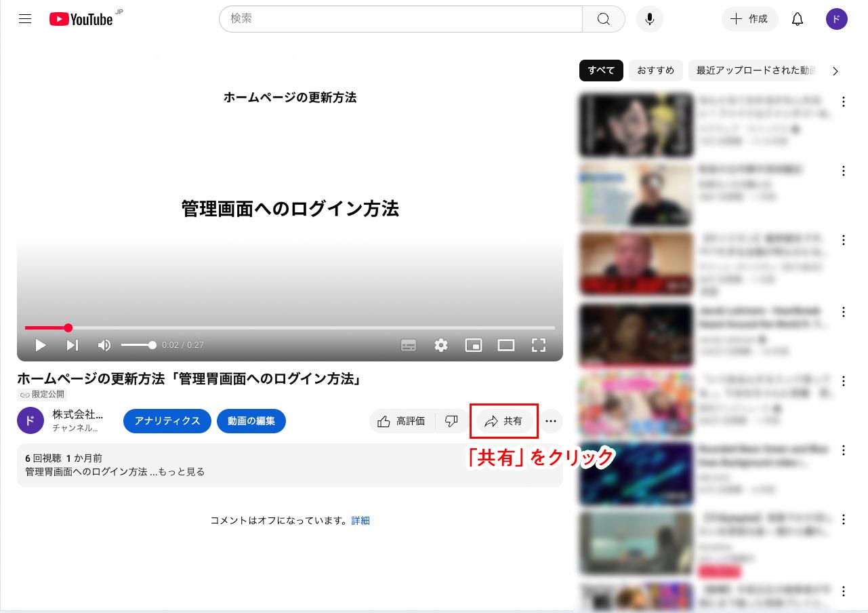Open the notifications bell
The width and height of the screenshot is (868, 613).
[798, 19]
